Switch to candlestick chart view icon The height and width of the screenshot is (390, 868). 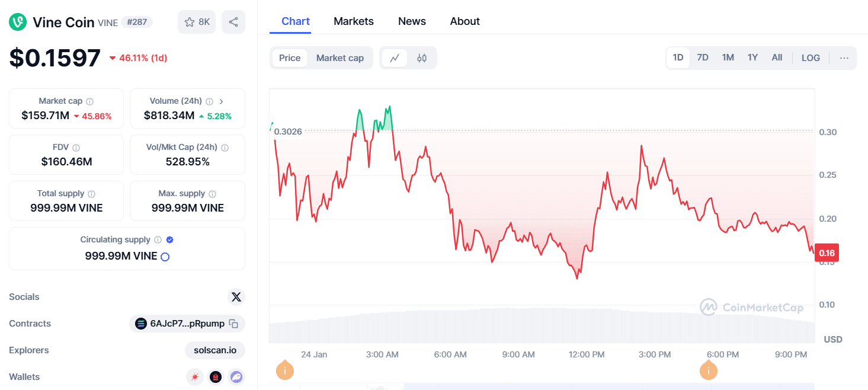click(x=422, y=58)
